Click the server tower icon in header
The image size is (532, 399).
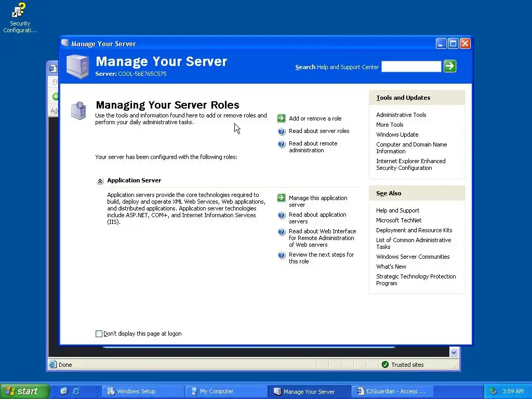click(78, 66)
